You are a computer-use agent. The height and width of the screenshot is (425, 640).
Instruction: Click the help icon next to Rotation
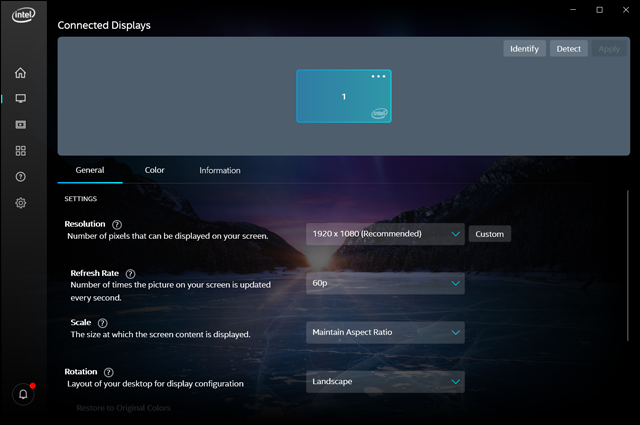click(109, 372)
